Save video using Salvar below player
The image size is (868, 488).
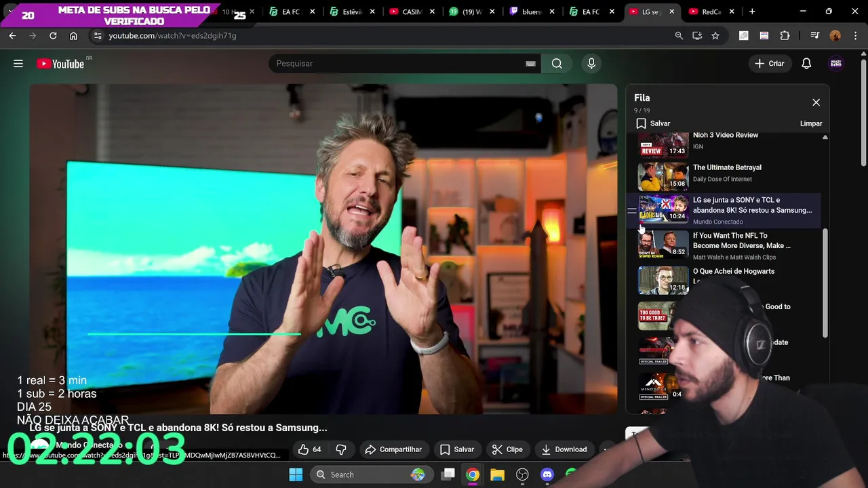pos(457,449)
